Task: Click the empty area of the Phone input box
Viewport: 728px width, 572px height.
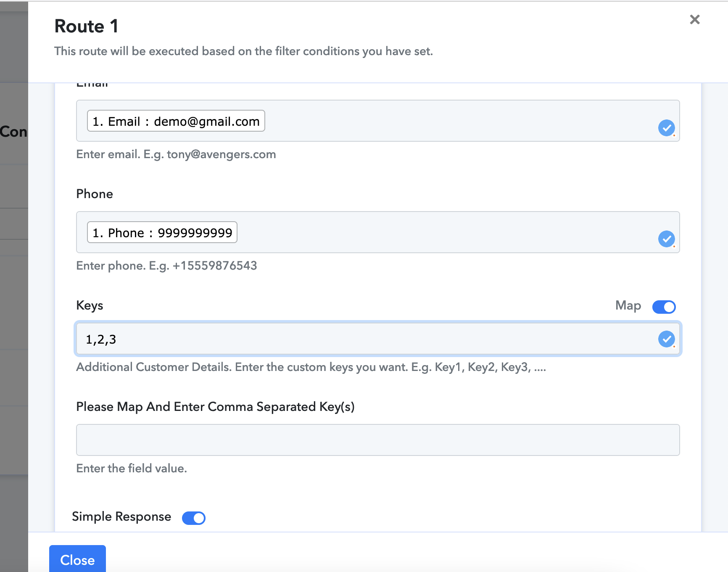Action: [x=446, y=233]
